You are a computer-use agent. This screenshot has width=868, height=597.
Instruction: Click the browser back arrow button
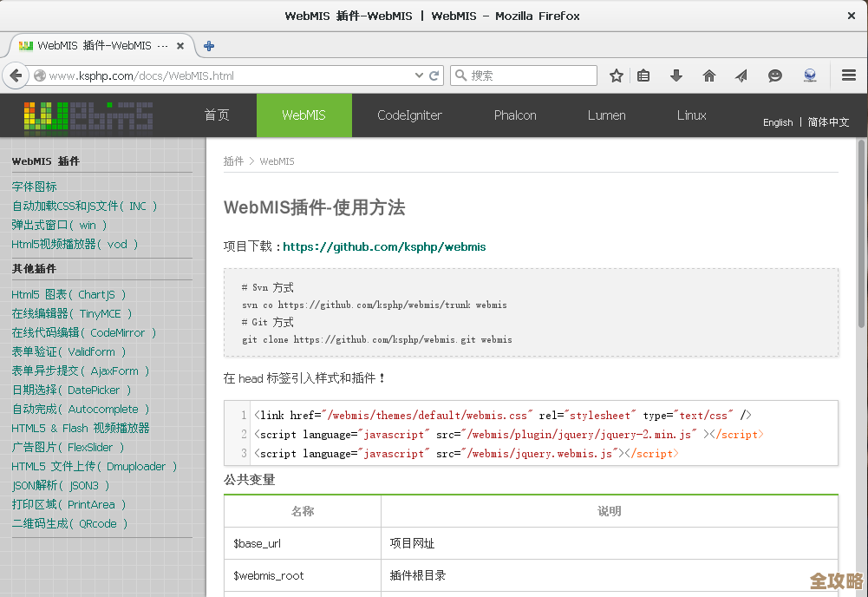[x=16, y=75]
